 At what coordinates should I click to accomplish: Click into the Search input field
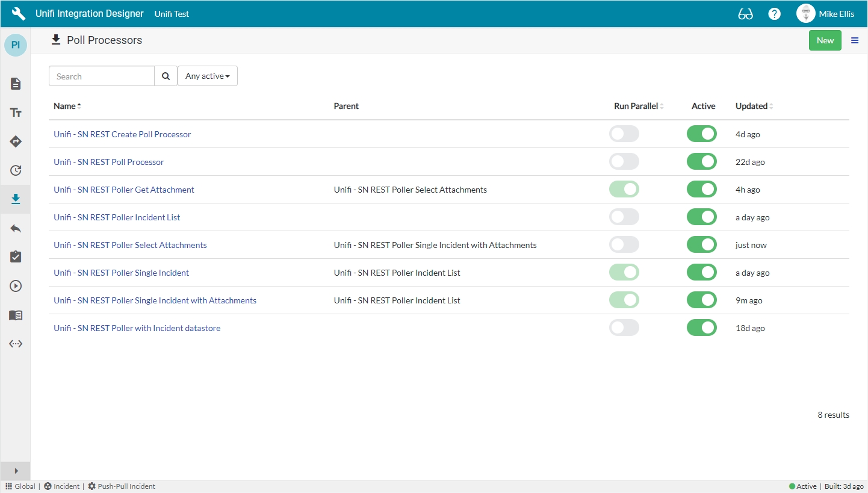102,76
